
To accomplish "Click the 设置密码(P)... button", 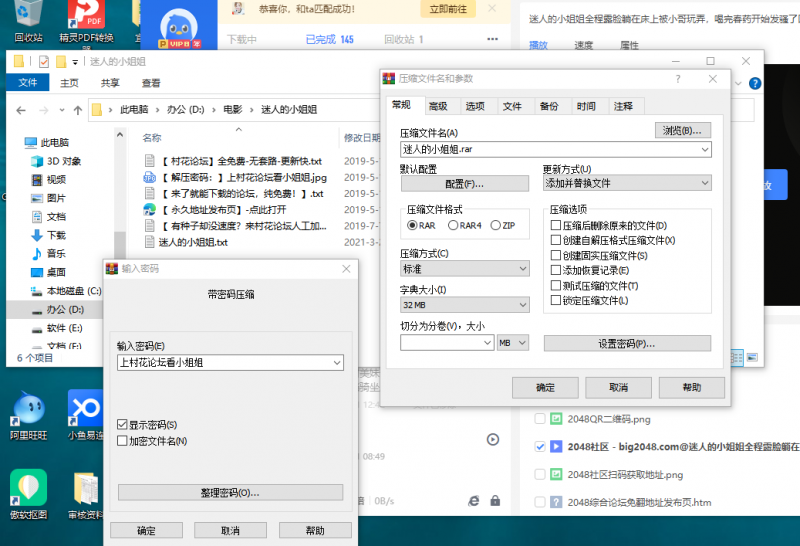I will [x=627, y=343].
